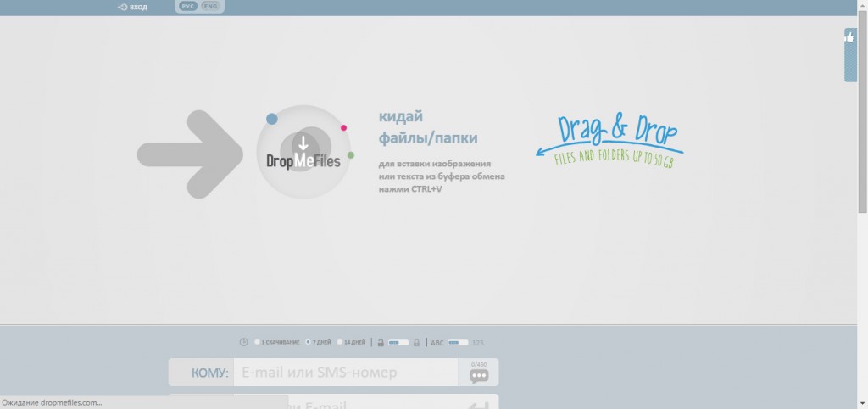Image resolution: width=868 pixels, height=409 pixels.
Task: Click the scrollbar up arrow
Action: [x=862, y=4]
